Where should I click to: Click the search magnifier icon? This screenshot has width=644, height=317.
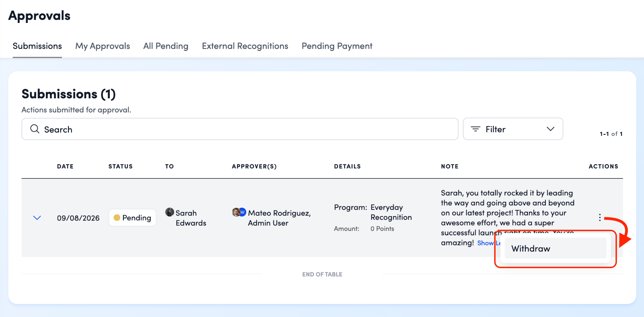point(35,129)
